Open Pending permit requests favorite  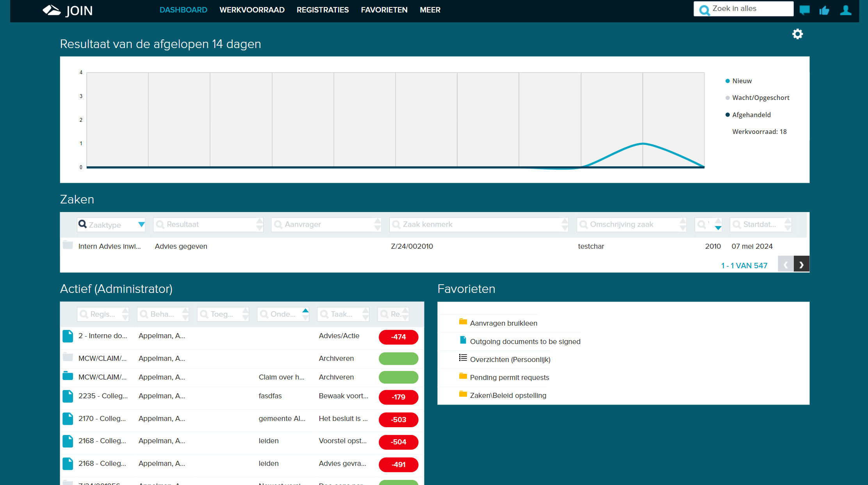510,378
